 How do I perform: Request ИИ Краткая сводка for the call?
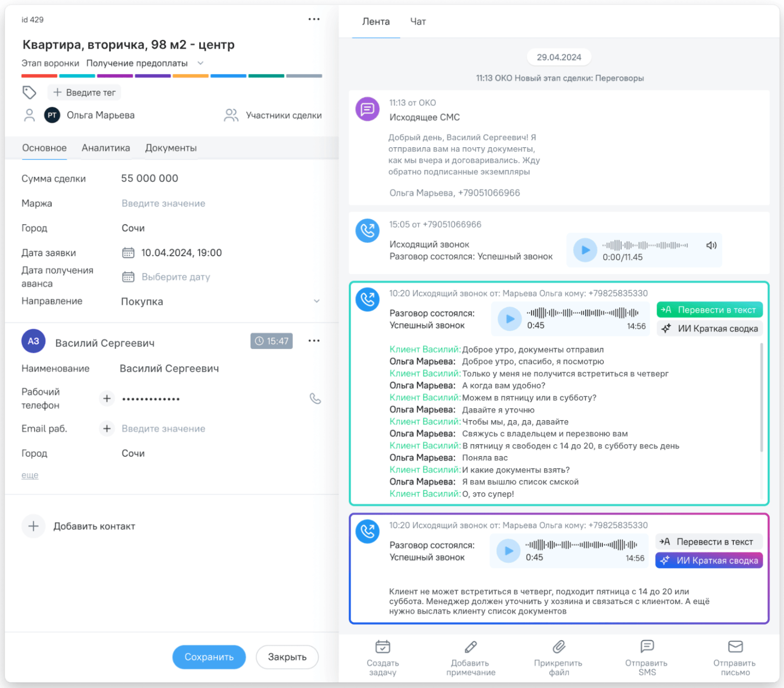[x=709, y=329]
